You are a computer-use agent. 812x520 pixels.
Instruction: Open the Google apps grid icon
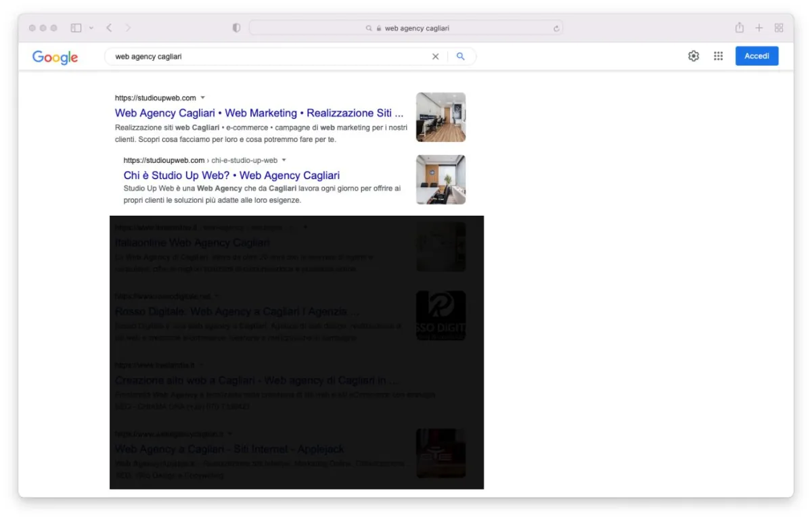coord(719,56)
